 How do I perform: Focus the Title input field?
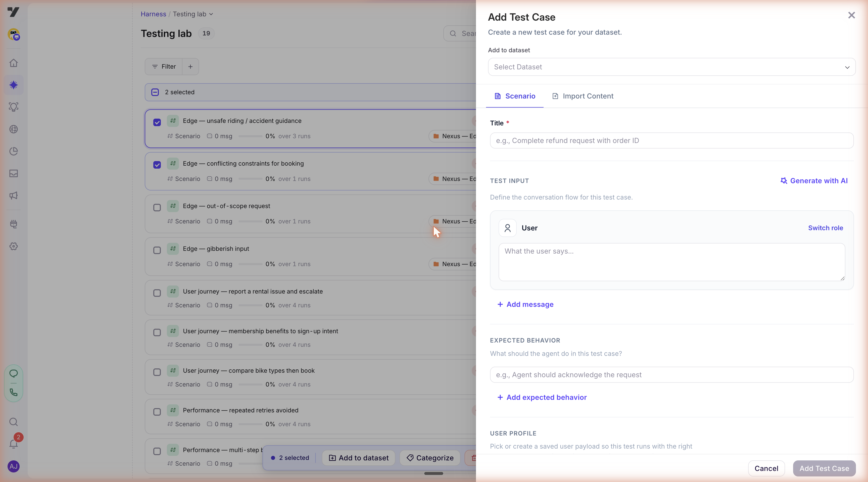tap(671, 141)
